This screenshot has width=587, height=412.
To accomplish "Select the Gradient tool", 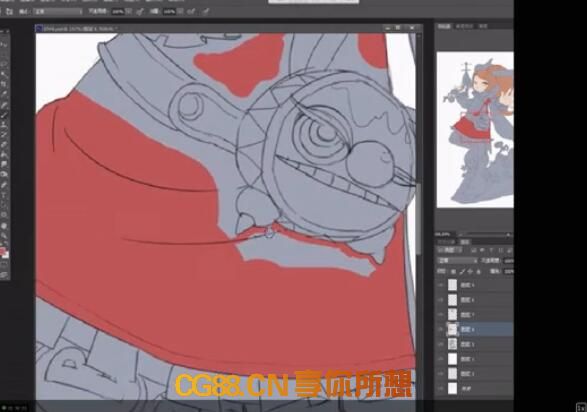I will click(4, 154).
